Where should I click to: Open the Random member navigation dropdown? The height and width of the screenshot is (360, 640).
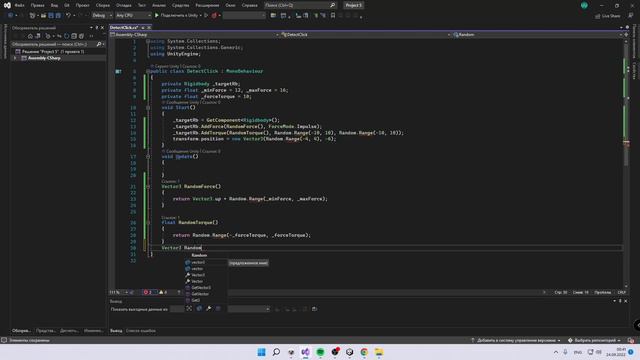pos(537,35)
